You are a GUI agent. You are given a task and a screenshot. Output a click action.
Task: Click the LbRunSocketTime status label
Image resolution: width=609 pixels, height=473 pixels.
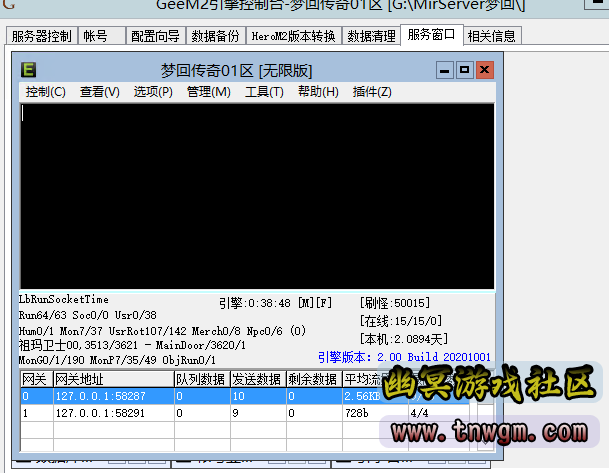[64, 299]
